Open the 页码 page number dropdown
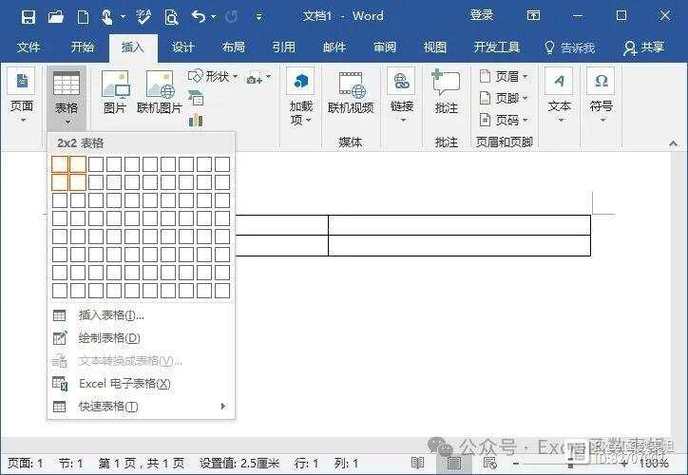Viewport: 688px width, 475px height. click(504, 120)
